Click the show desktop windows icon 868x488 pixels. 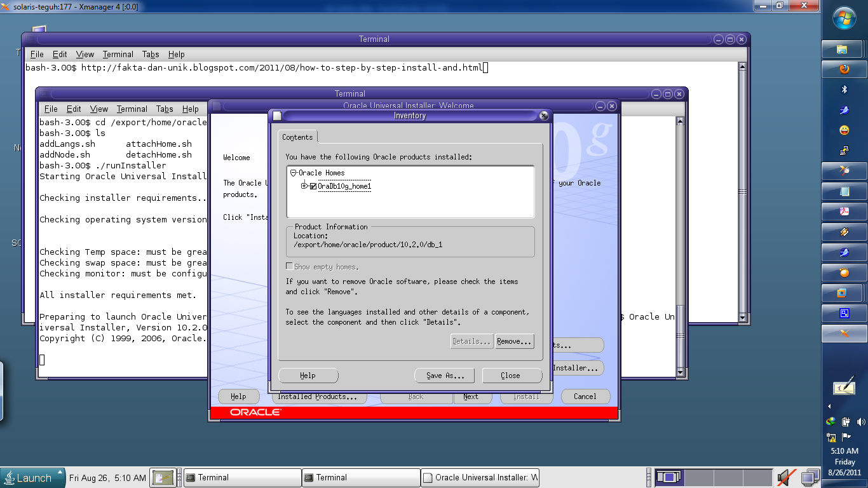coord(811,478)
